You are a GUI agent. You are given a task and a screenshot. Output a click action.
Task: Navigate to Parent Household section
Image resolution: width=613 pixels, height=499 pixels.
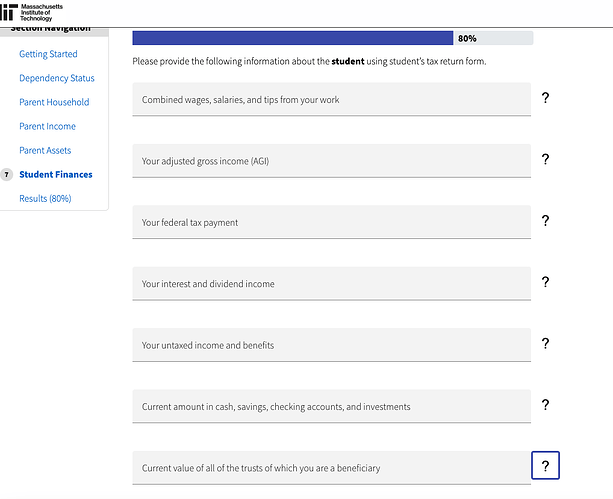(x=54, y=102)
